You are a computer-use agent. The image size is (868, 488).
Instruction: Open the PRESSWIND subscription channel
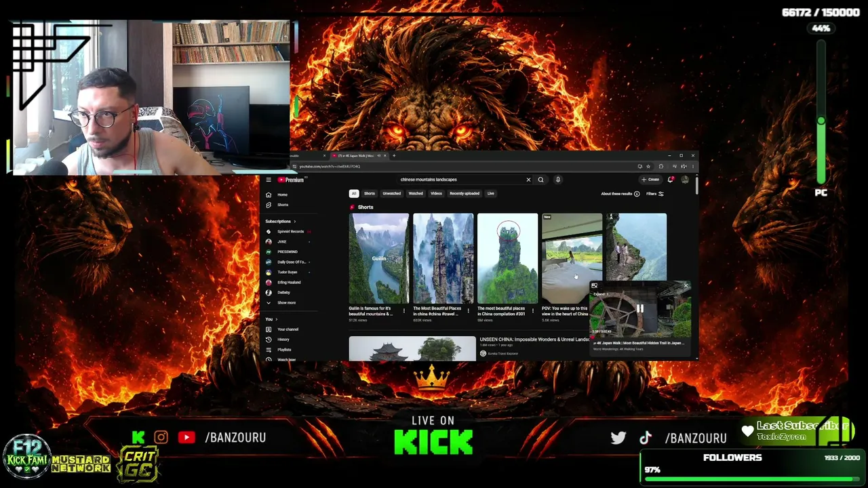click(288, 251)
